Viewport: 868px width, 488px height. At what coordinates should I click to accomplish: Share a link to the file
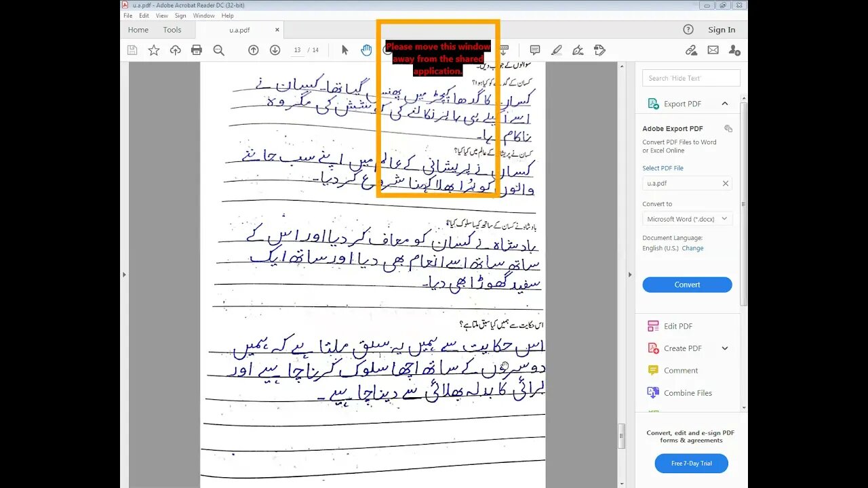[x=691, y=50]
